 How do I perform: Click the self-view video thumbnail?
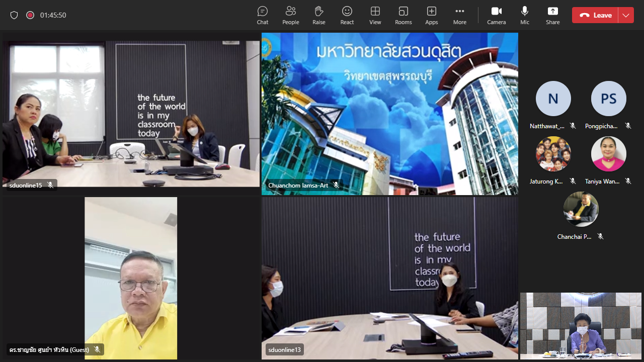581,326
